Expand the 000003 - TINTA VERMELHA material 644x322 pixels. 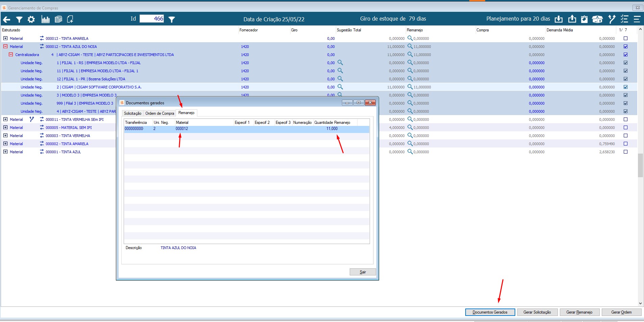coord(5,135)
